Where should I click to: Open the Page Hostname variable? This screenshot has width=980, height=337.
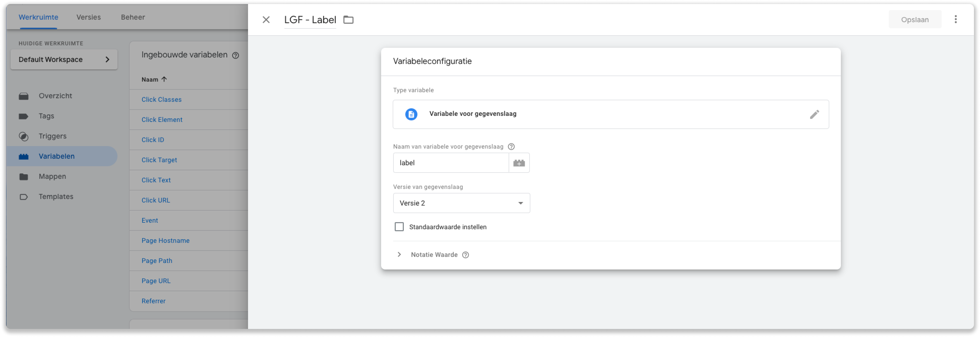(x=165, y=241)
